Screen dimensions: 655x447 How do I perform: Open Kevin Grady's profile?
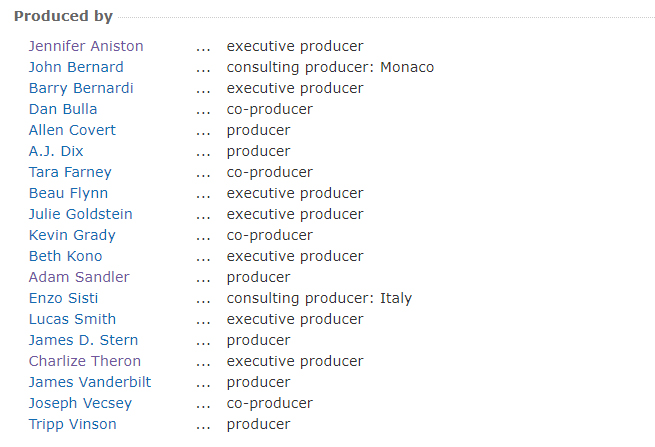click(x=72, y=235)
